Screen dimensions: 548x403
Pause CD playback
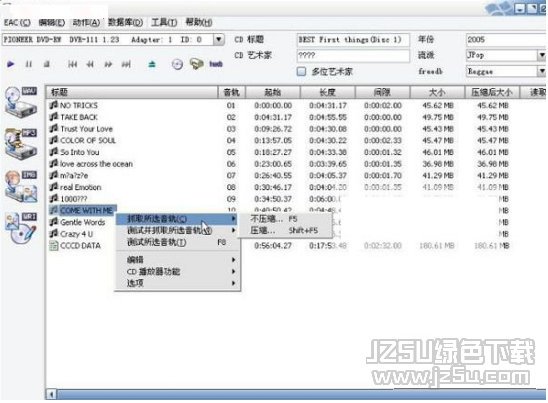point(29,64)
